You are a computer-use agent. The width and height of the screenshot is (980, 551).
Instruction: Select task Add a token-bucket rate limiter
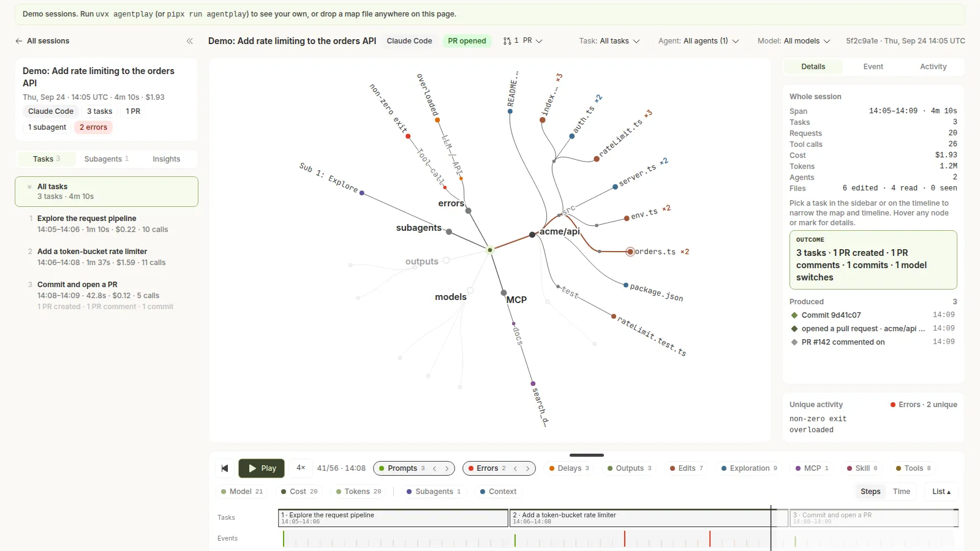pos(107,257)
